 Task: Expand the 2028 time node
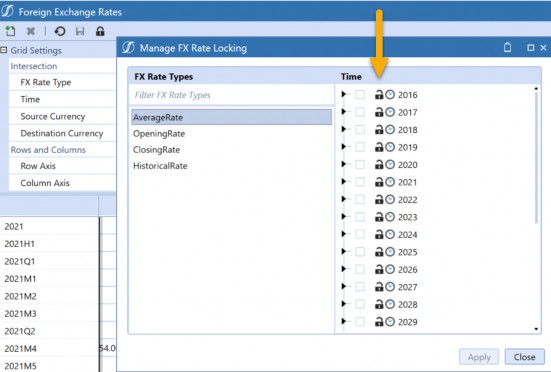(344, 304)
